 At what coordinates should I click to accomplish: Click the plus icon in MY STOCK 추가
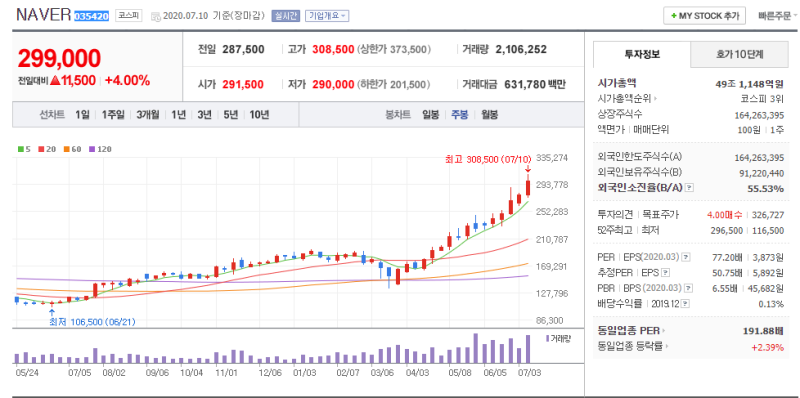coord(674,16)
